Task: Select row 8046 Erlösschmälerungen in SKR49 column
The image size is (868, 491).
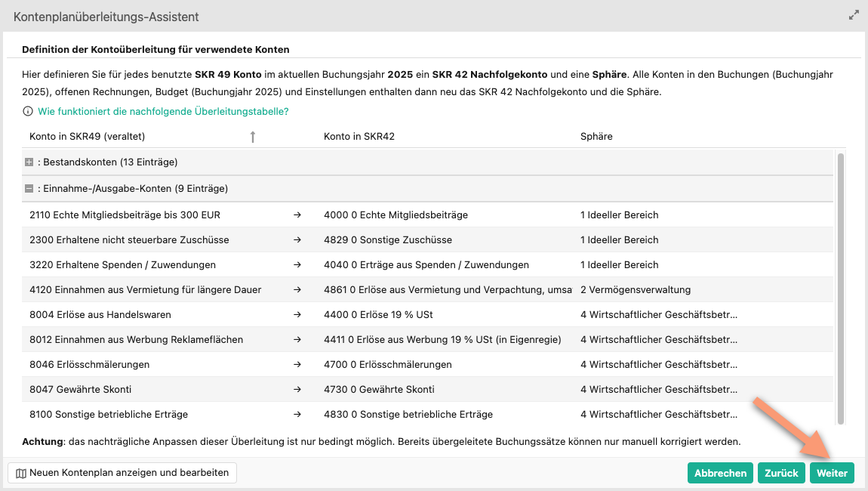Action: pos(89,365)
